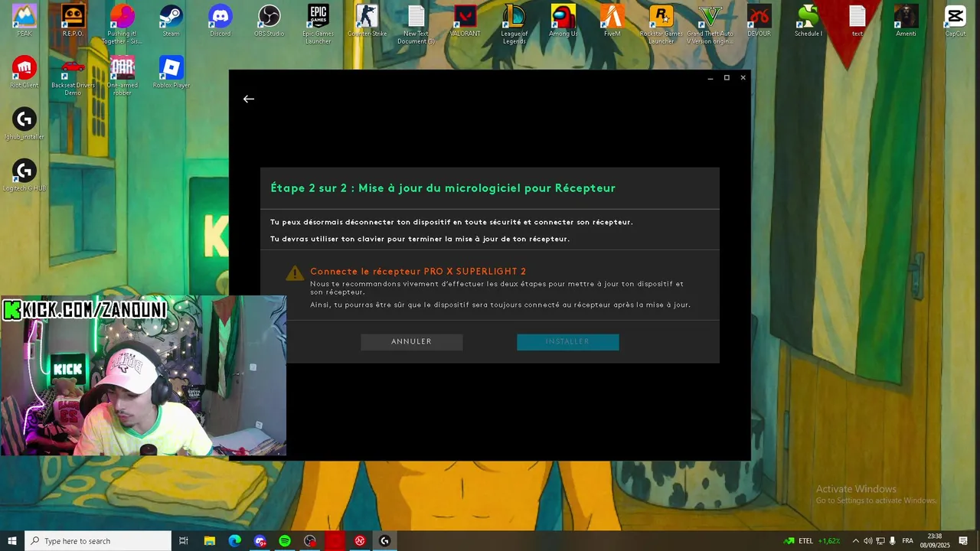Open Microsoft Edge from the taskbar
The image size is (980, 551).
[x=235, y=541]
